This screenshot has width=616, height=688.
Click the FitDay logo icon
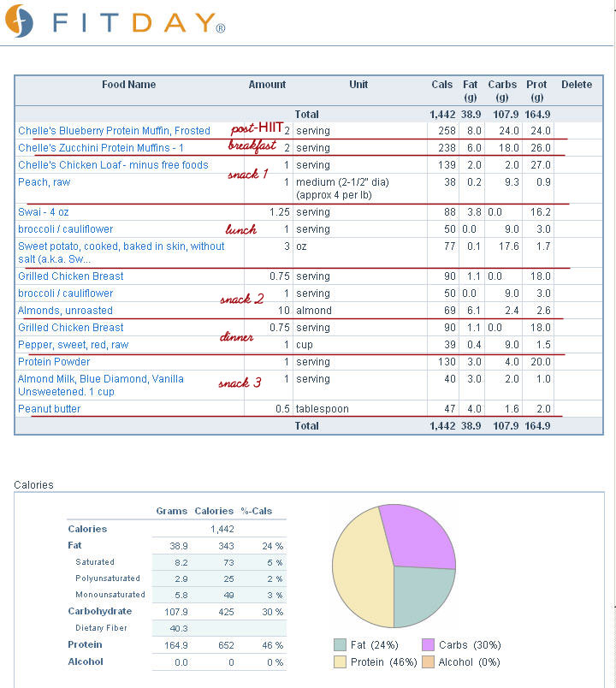19,21
